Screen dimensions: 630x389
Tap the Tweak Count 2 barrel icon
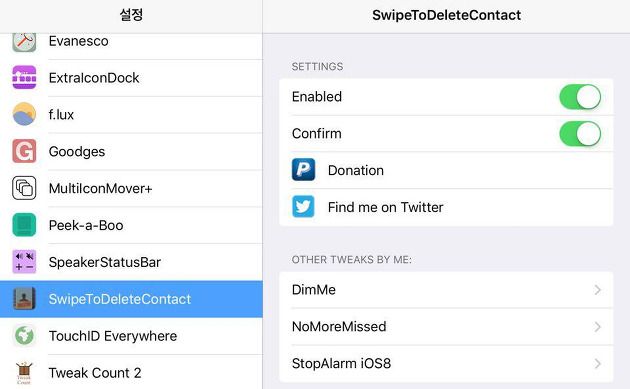coord(24,373)
